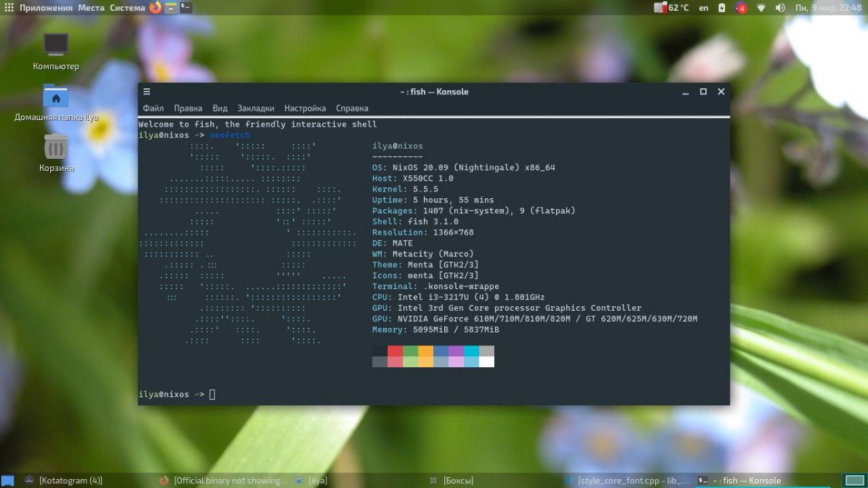Close the Konsole window

tap(721, 92)
